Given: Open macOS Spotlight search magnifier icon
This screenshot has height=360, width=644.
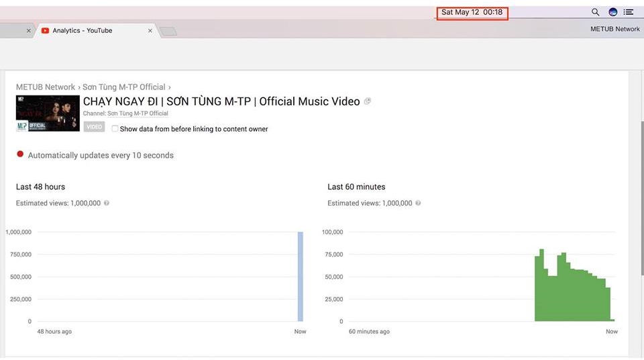Looking at the screenshot, I should (x=595, y=12).
